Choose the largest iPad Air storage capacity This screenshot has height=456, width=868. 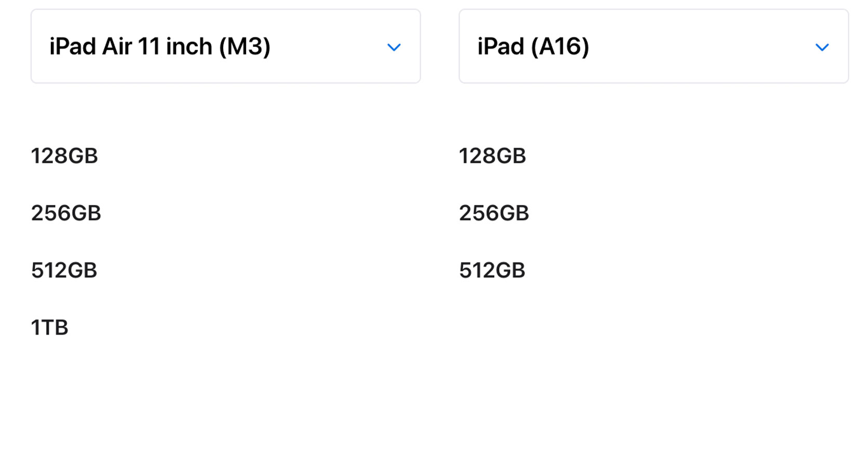click(x=49, y=327)
